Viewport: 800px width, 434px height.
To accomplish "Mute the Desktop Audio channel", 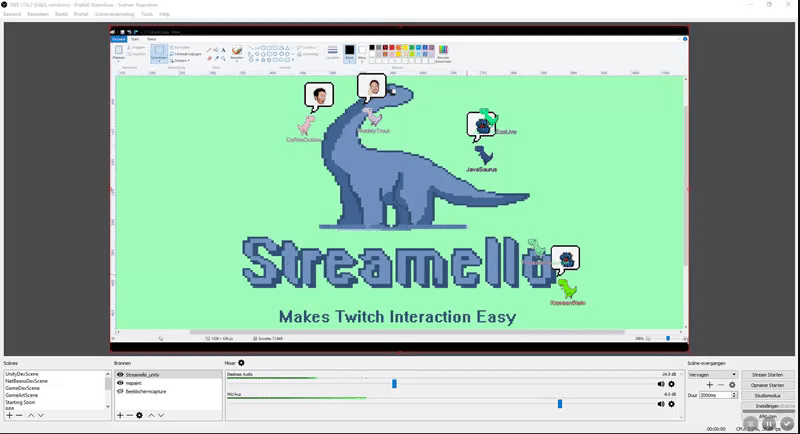I will click(x=661, y=384).
